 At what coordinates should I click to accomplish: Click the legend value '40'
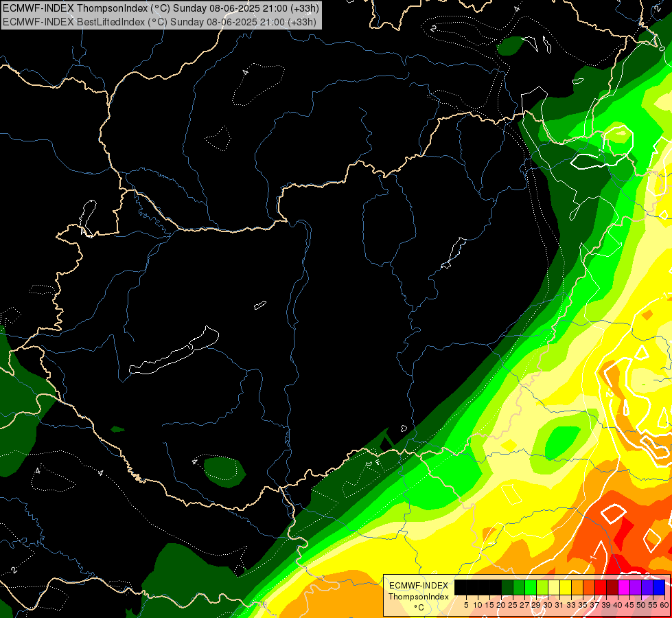pos(618,605)
